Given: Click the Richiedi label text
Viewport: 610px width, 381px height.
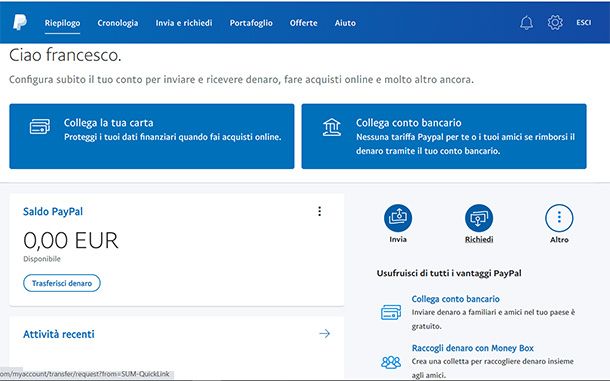Looking at the screenshot, I should pos(479,239).
